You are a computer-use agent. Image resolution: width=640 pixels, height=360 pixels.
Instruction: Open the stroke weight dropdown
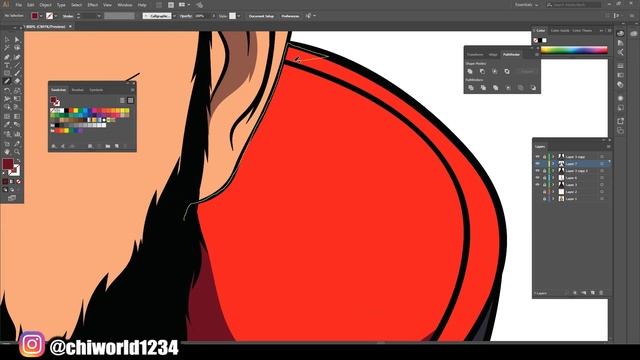pyautogui.click(x=99, y=16)
